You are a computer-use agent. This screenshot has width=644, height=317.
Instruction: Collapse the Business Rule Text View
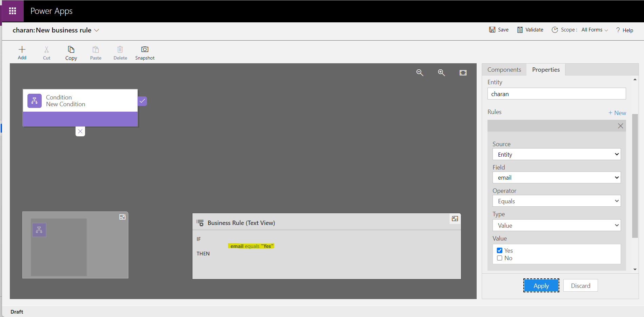tap(455, 219)
